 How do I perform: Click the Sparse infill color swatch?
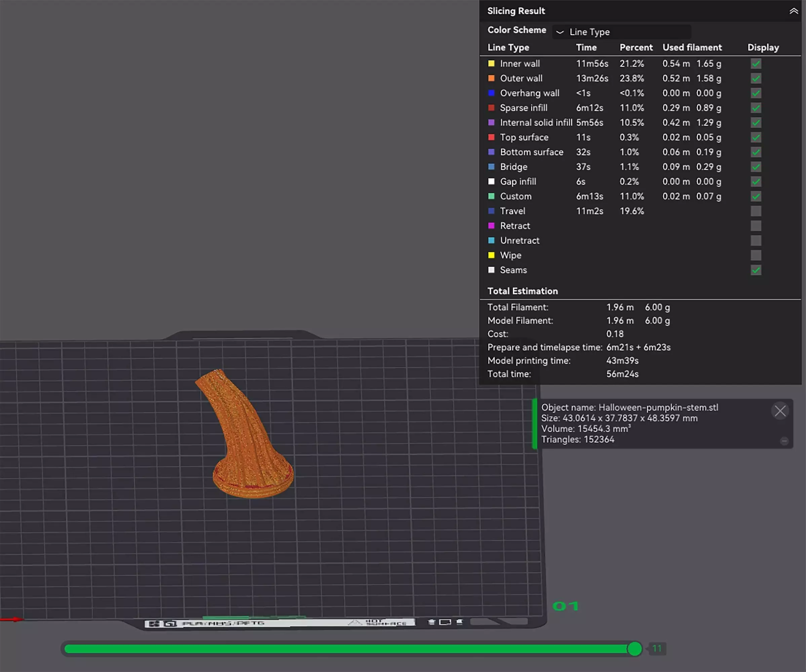pos(491,108)
